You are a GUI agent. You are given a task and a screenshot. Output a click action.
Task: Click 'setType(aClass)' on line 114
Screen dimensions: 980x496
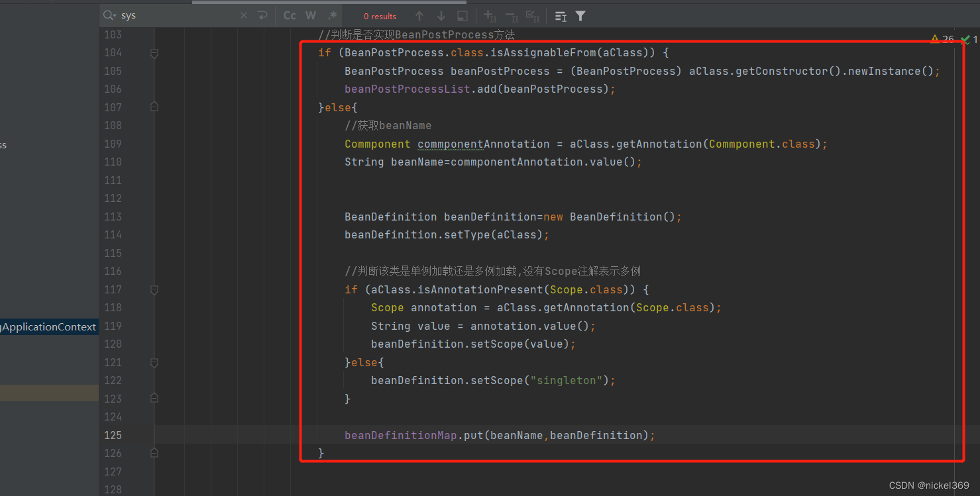click(494, 234)
